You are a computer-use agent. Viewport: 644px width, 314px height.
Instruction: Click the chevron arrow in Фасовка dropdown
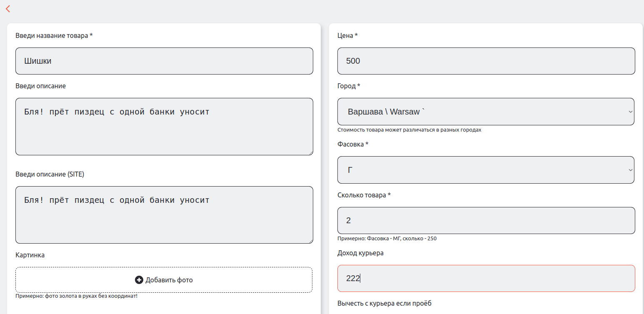pos(630,170)
